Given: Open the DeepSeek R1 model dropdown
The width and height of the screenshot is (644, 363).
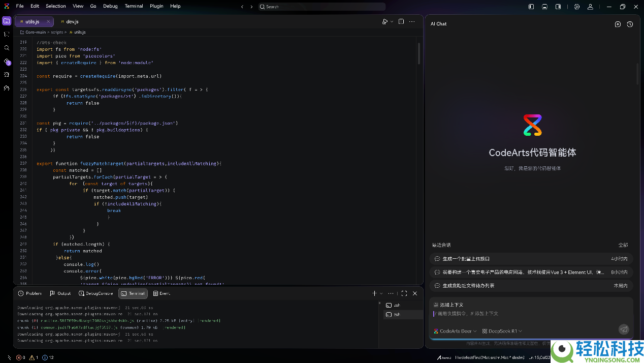Looking at the screenshot, I should pos(502,331).
